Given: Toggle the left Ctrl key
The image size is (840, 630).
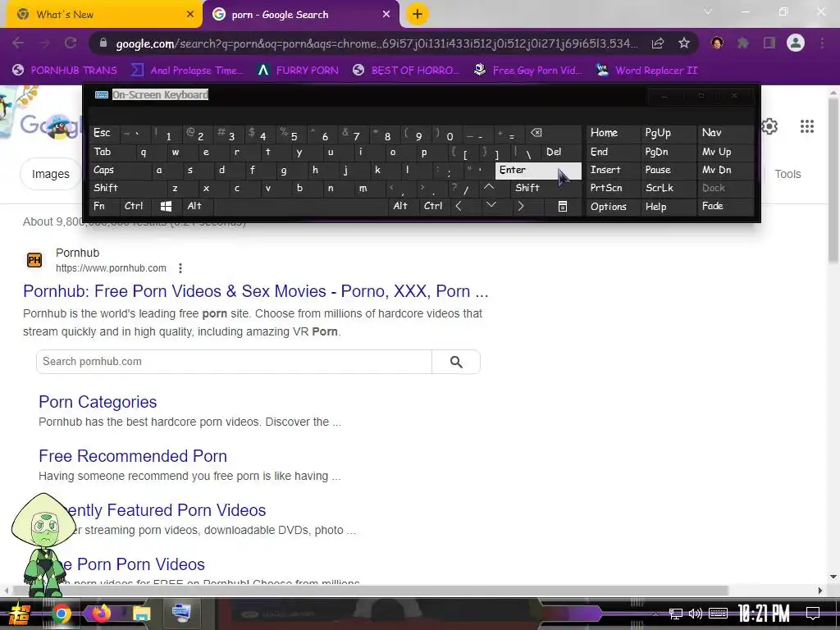Looking at the screenshot, I should point(136,206).
